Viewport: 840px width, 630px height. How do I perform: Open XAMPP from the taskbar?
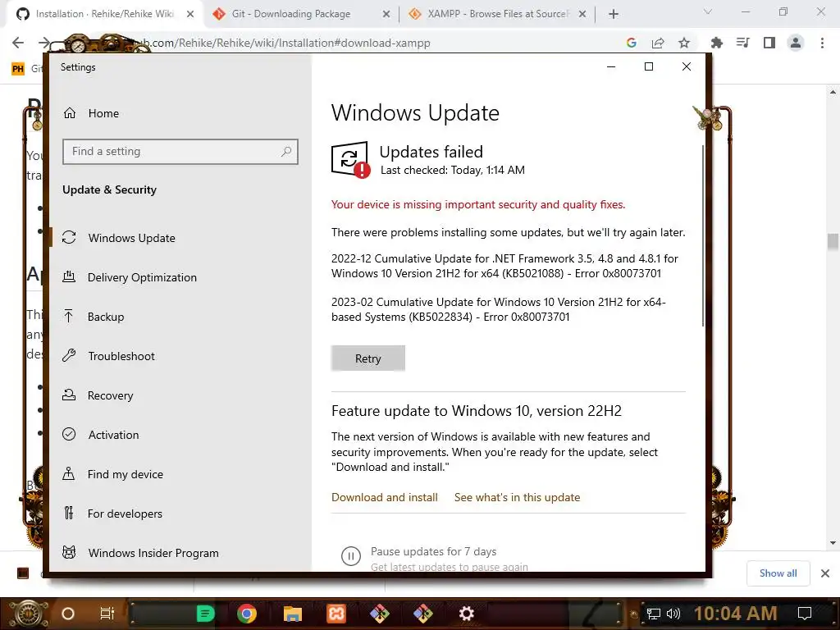click(x=336, y=614)
